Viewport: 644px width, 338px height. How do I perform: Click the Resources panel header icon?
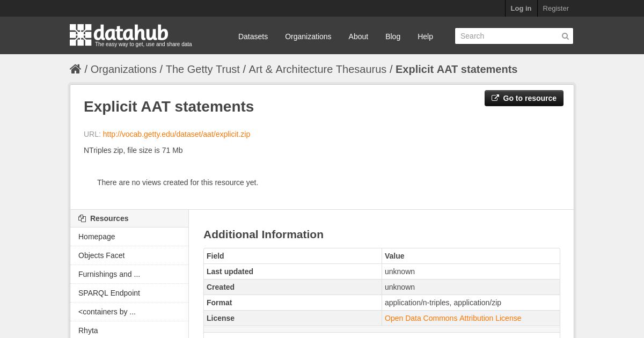(82, 218)
